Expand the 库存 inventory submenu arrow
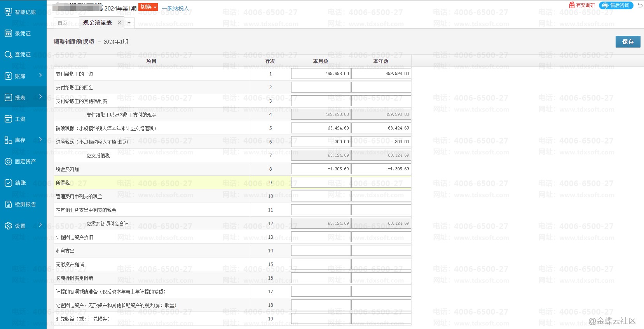 [40, 139]
